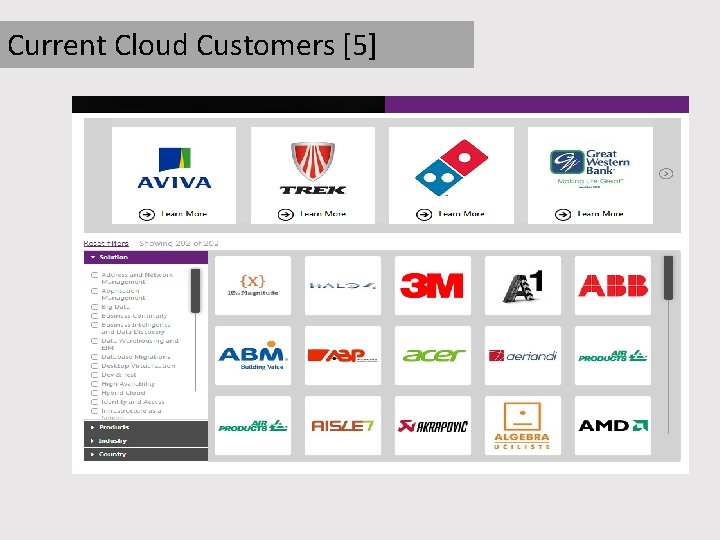720x540 pixels.
Task: Click the arrow icon under Trek
Action: [x=286, y=214]
